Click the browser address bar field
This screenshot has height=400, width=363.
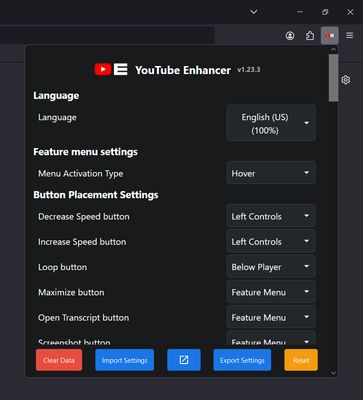point(107,35)
